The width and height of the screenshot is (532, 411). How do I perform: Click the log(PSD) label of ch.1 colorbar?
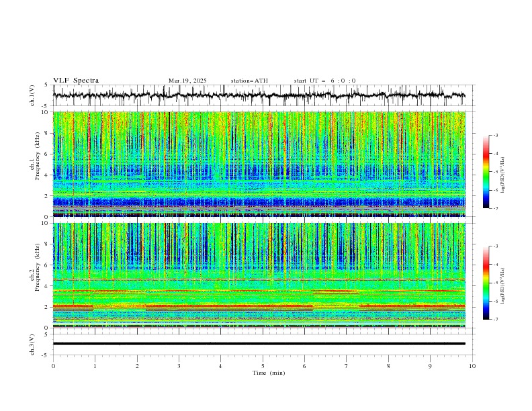(x=502, y=175)
